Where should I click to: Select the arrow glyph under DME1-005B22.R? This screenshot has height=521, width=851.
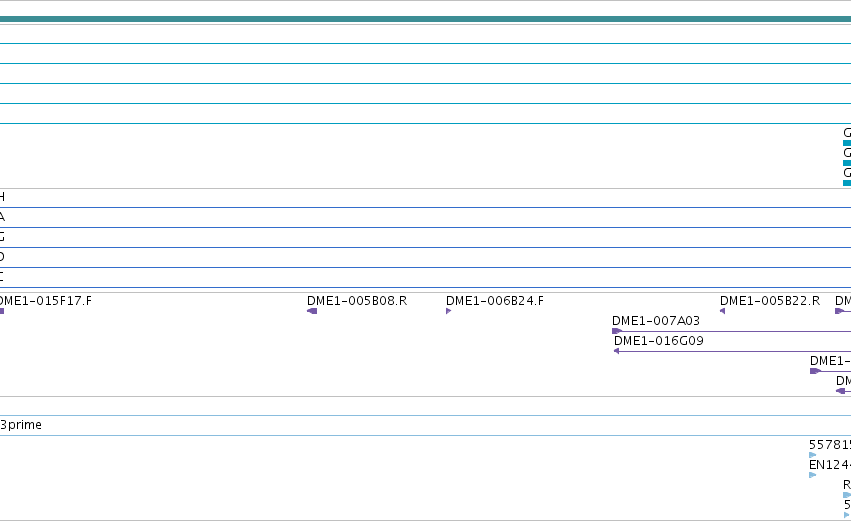(x=722, y=311)
